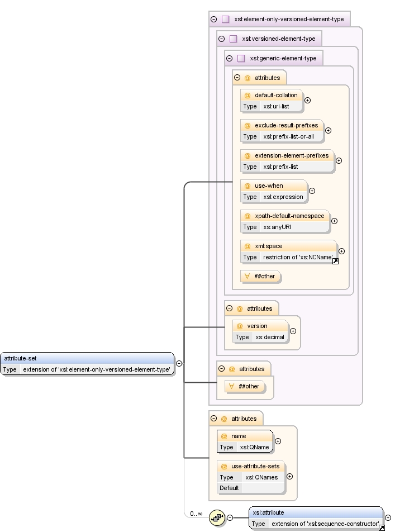
Task: Select the default-collation attribute box
Action: 271,101
